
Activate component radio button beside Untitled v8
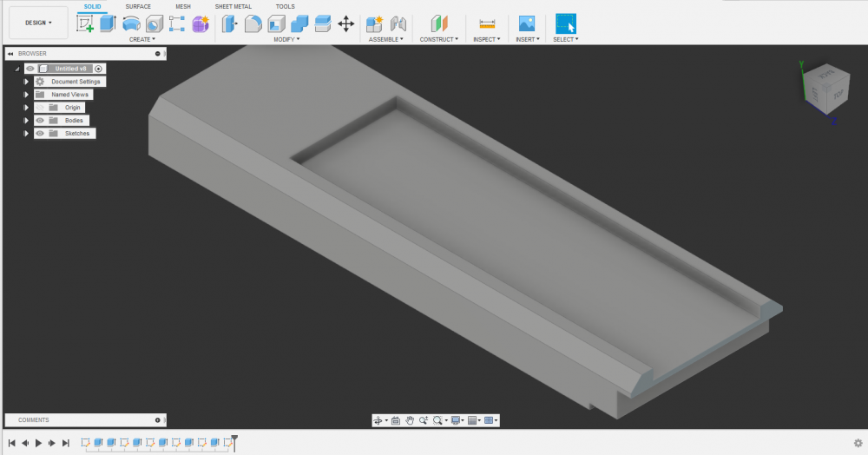[x=99, y=69]
